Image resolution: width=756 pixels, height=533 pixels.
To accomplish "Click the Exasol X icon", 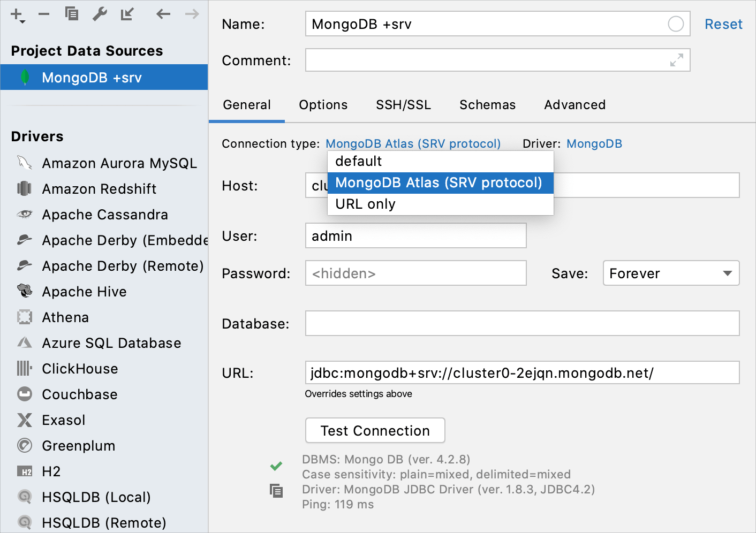I will tap(25, 420).
